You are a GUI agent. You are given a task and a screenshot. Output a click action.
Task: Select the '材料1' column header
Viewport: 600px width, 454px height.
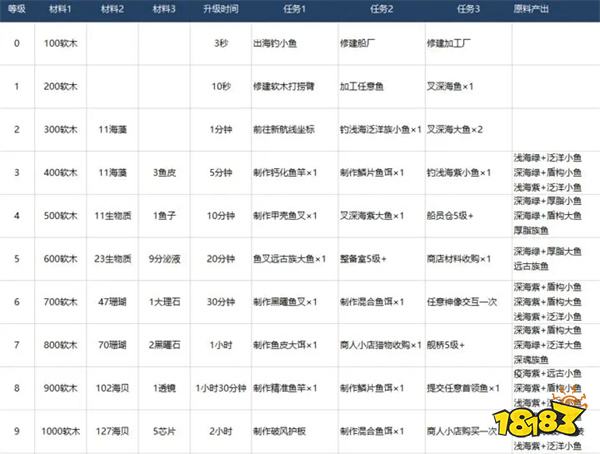60,9
